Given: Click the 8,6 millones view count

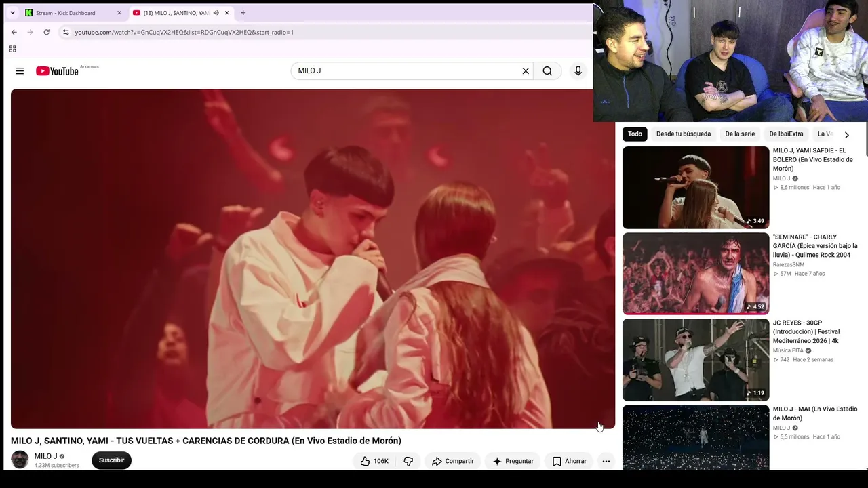Looking at the screenshot, I should click(795, 188).
